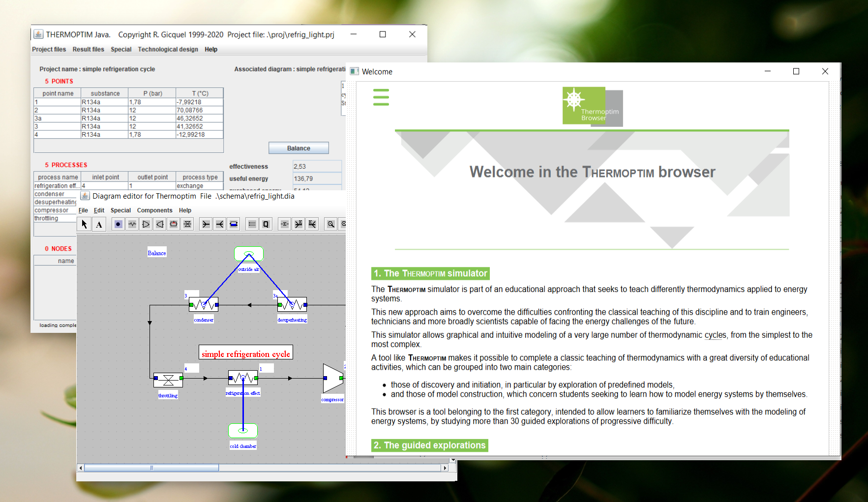The height and width of the screenshot is (502, 868).
Task: Select the desuperheating process row
Action: point(55,202)
